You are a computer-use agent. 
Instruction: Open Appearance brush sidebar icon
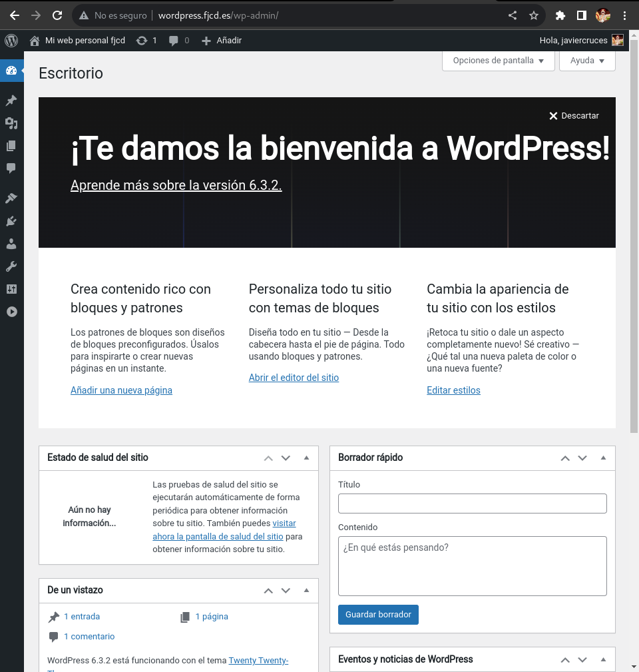(11, 198)
